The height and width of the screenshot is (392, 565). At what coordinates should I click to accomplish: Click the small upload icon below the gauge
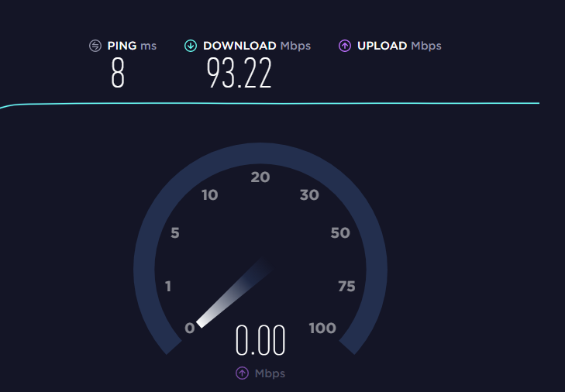coord(242,373)
